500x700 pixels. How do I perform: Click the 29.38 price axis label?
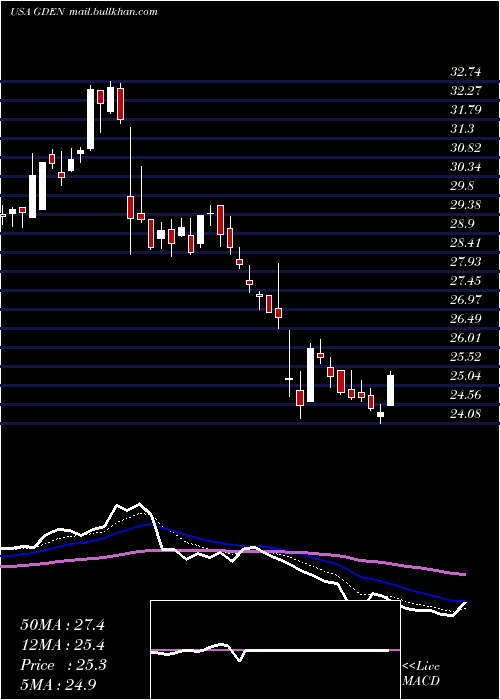pos(466,205)
